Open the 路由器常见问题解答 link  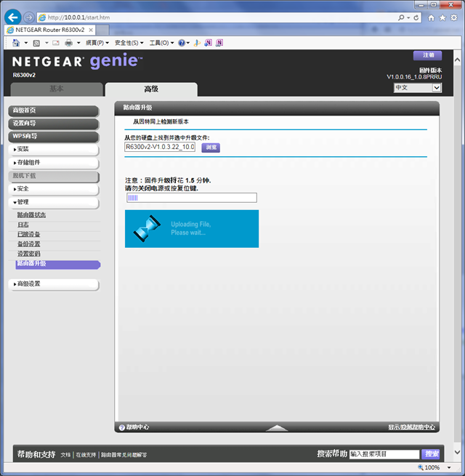click(124, 455)
